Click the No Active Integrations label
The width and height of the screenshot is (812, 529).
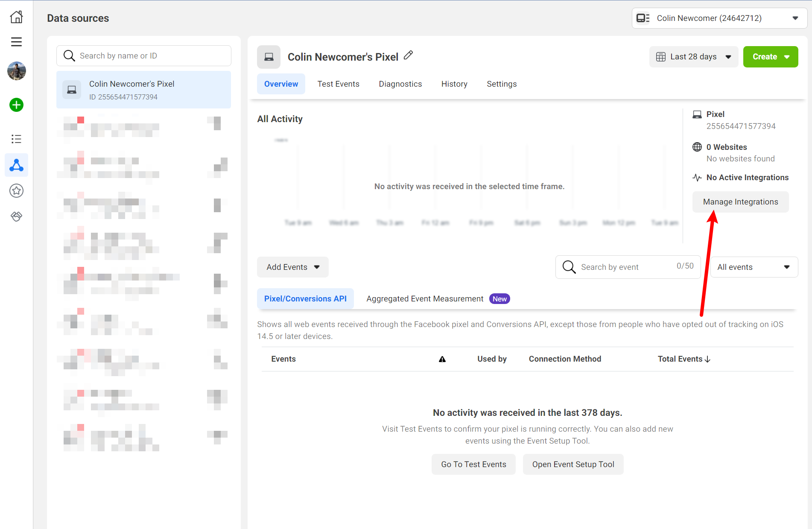pyautogui.click(x=748, y=178)
